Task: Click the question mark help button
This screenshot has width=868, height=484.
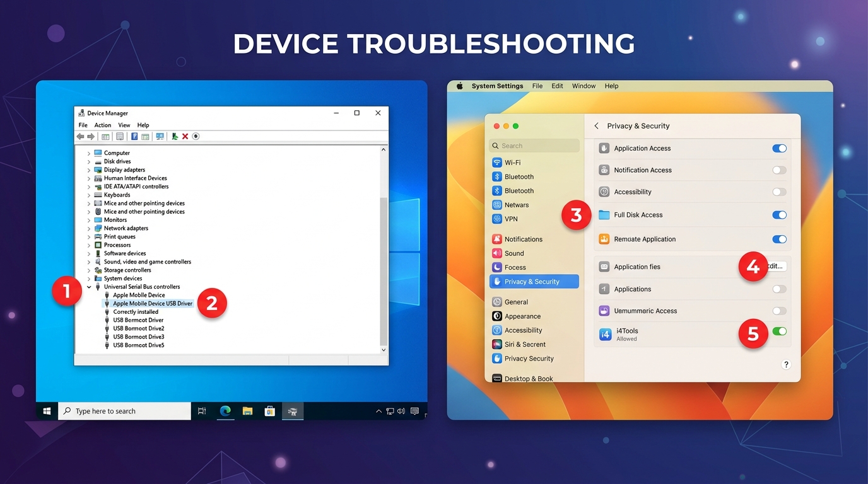Action: pos(786,364)
